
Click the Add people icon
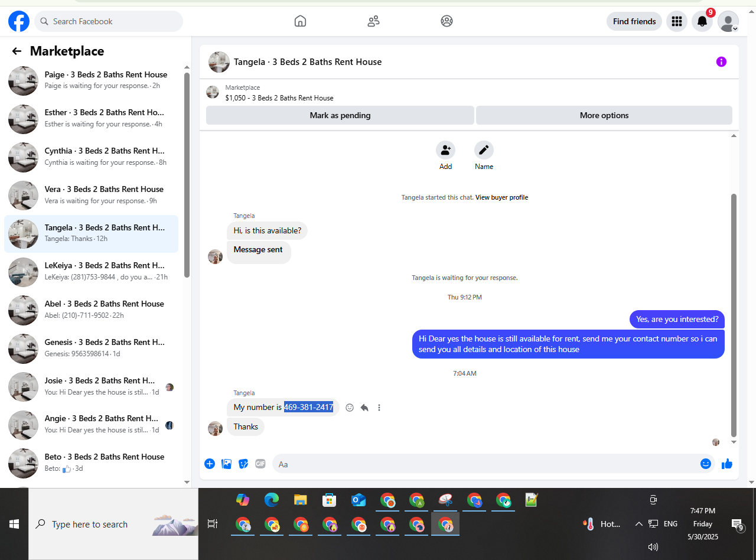tap(445, 150)
